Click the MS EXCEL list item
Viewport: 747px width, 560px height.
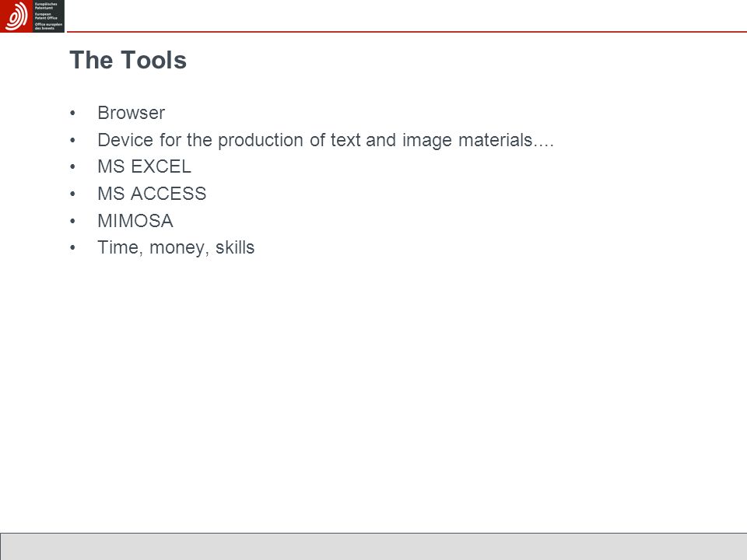[x=145, y=166]
